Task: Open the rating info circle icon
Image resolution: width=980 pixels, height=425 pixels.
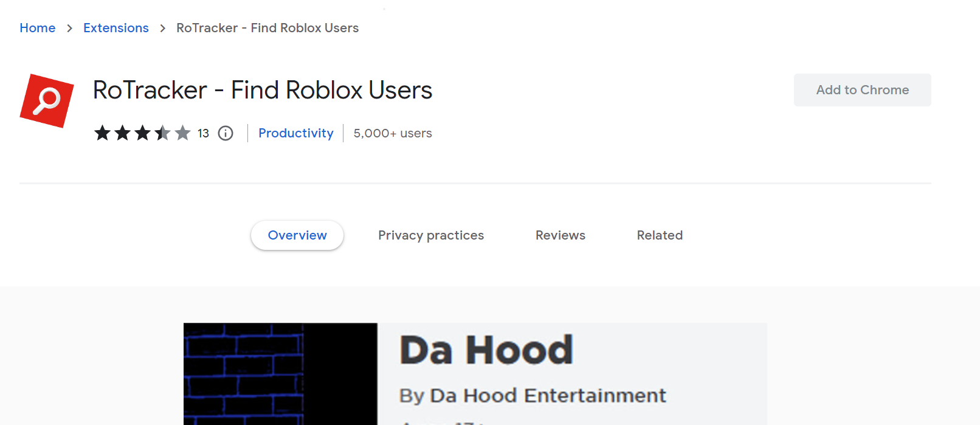Action: click(x=226, y=133)
